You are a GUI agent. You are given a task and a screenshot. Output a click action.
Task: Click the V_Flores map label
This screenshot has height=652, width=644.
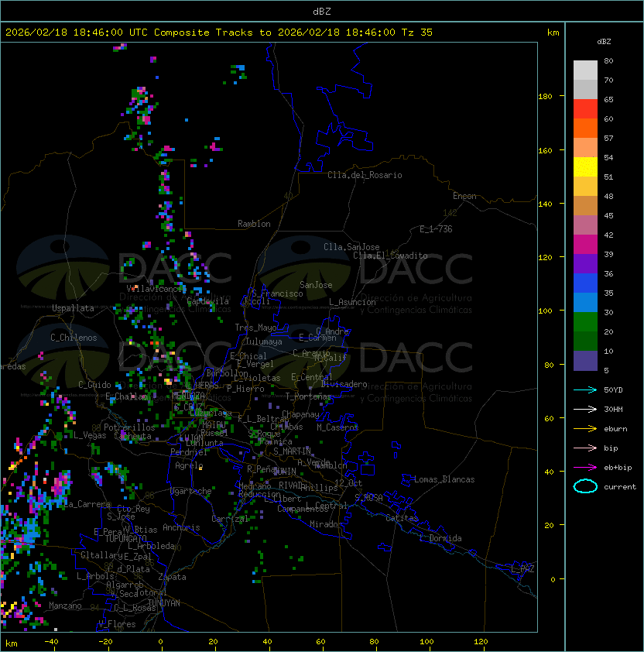tap(117, 624)
